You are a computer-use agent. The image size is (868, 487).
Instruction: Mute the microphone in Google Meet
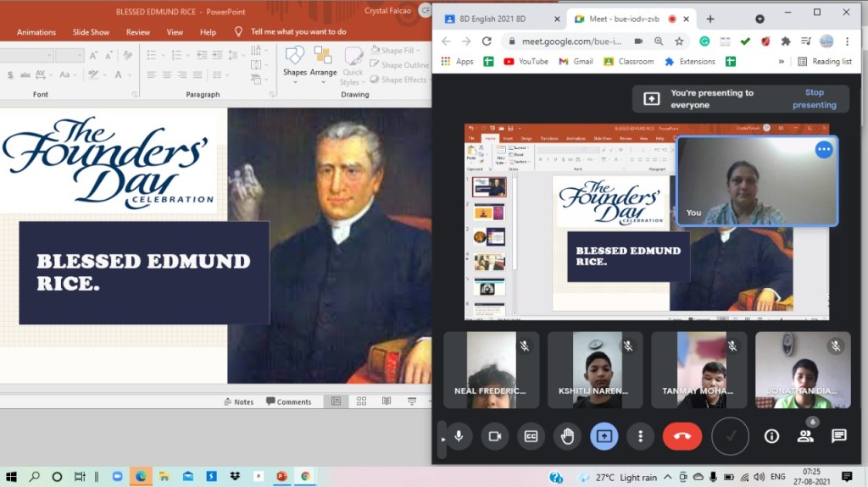pos(459,436)
